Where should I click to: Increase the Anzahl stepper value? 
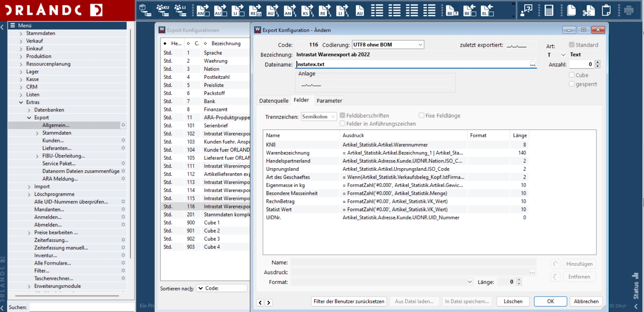[598, 62]
